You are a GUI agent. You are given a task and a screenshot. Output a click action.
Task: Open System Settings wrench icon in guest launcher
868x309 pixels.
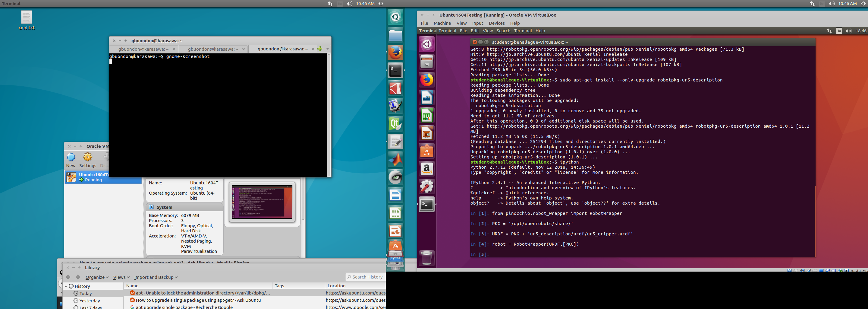tap(426, 186)
